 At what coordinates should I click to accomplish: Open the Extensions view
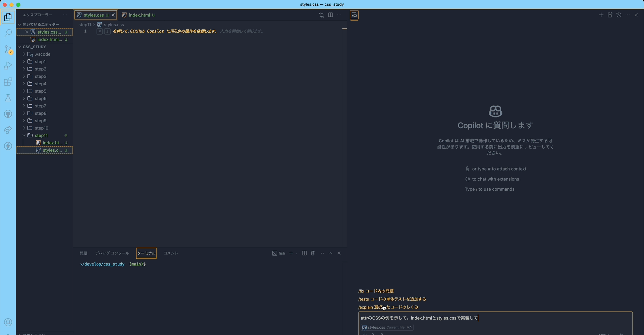click(8, 82)
